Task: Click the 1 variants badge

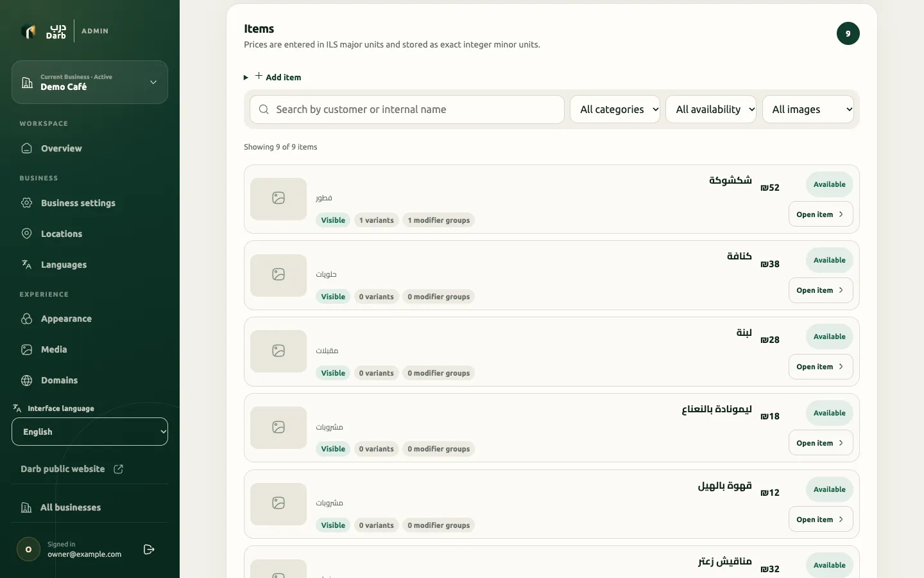Action: (377, 220)
